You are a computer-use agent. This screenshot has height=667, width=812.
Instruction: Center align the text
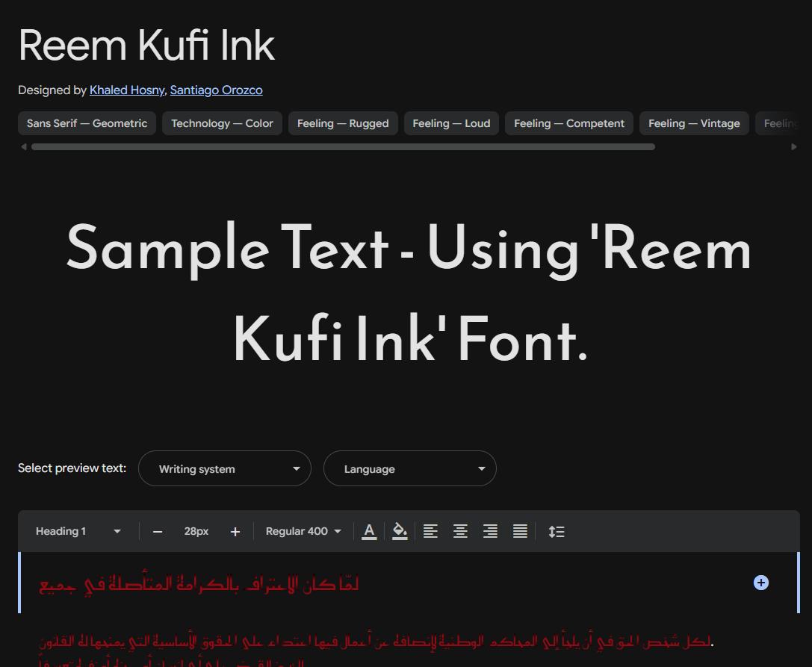click(460, 531)
